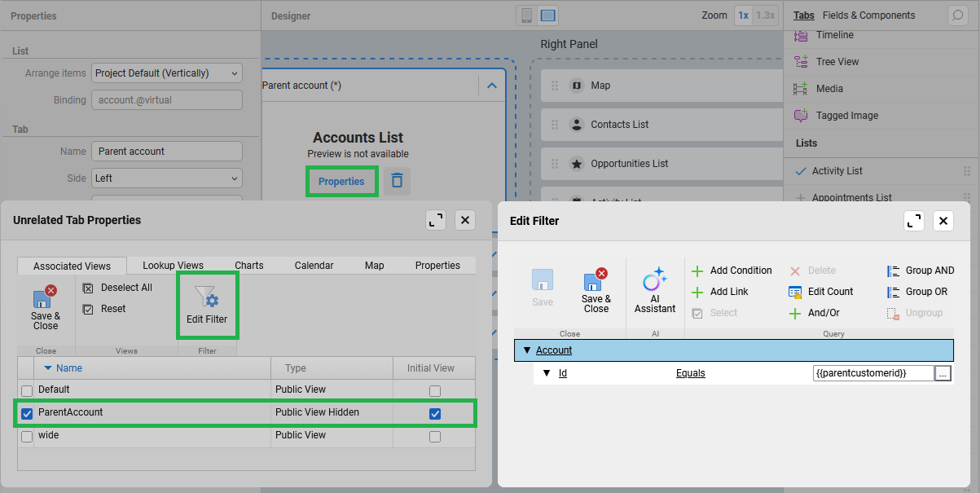Click the AI Assistant icon
Viewport: 980px width, 493px height.
(x=655, y=280)
